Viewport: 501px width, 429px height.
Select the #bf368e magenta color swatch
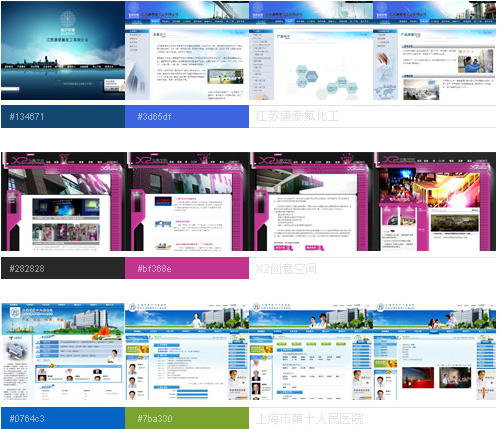tap(187, 268)
